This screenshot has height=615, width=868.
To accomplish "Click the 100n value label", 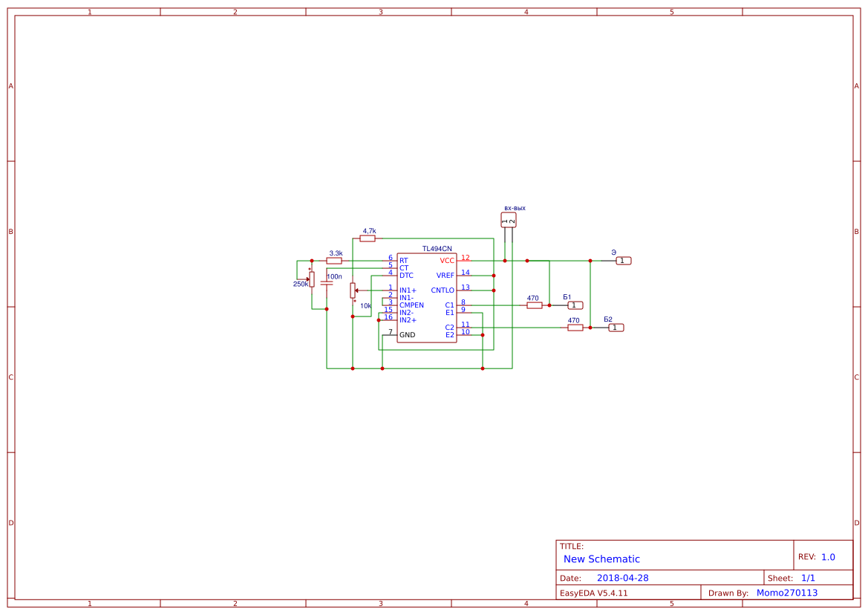I will coord(334,277).
